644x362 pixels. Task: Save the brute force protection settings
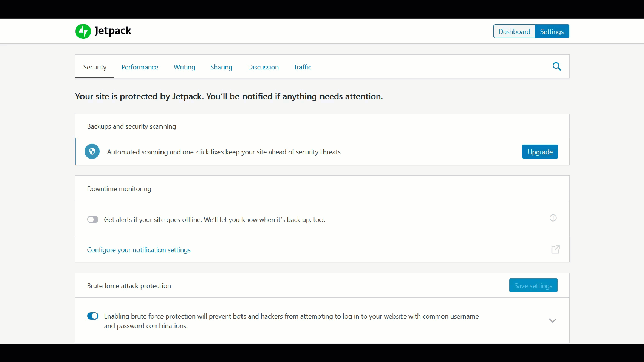(533, 285)
